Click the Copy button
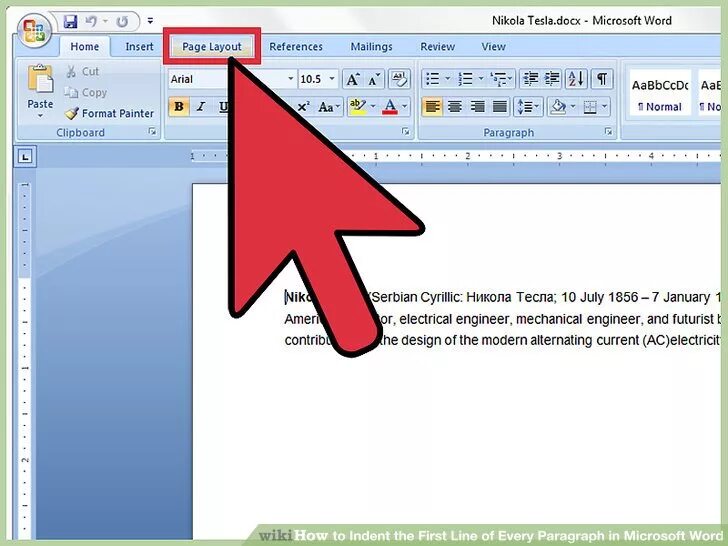728x546 pixels. pyautogui.click(x=85, y=92)
